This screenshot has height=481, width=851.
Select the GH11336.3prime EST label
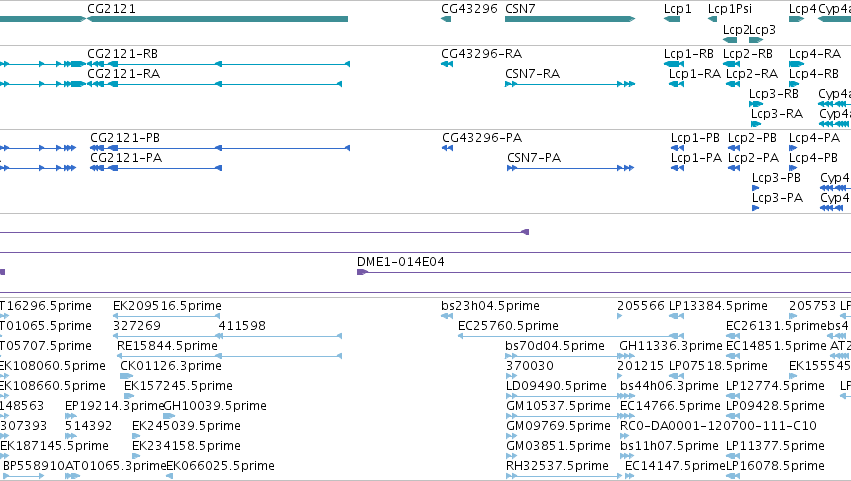[671, 346]
